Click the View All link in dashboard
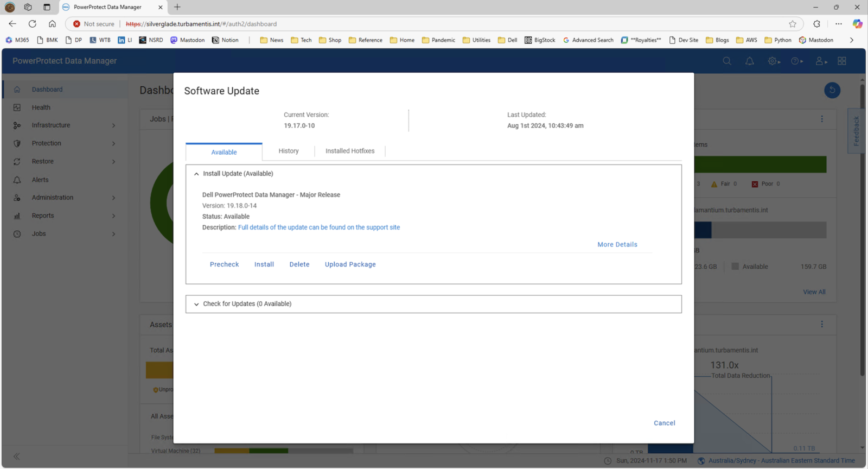The height and width of the screenshot is (469, 868). (x=814, y=292)
